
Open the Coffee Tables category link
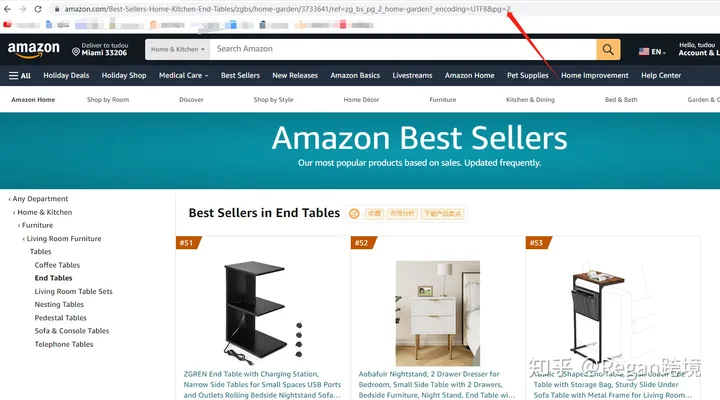[57, 265]
